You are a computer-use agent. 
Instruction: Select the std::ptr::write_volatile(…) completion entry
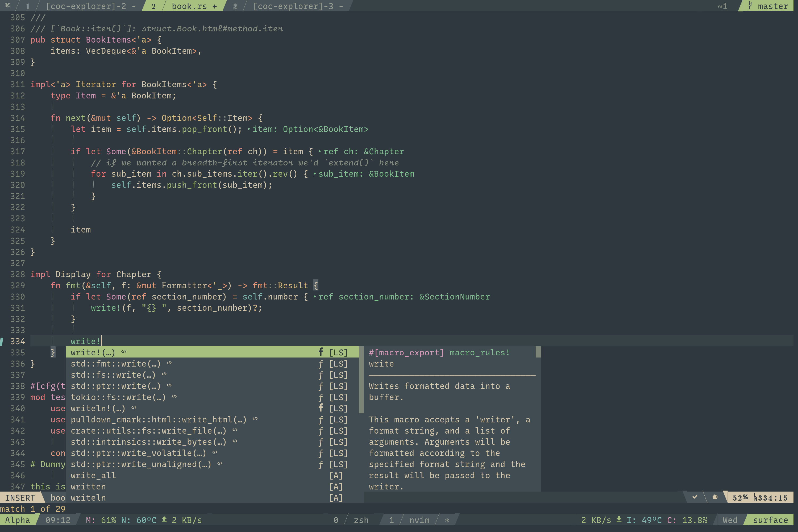pyautogui.click(x=138, y=453)
